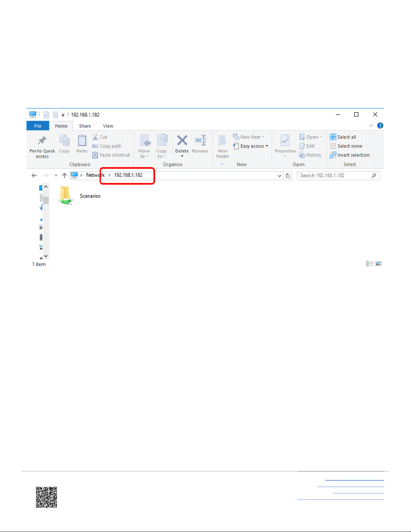Open Customize Quick Access Toolbar dropdown
The image size is (411, 532).
pyautogui.click(x=63, y=115)
